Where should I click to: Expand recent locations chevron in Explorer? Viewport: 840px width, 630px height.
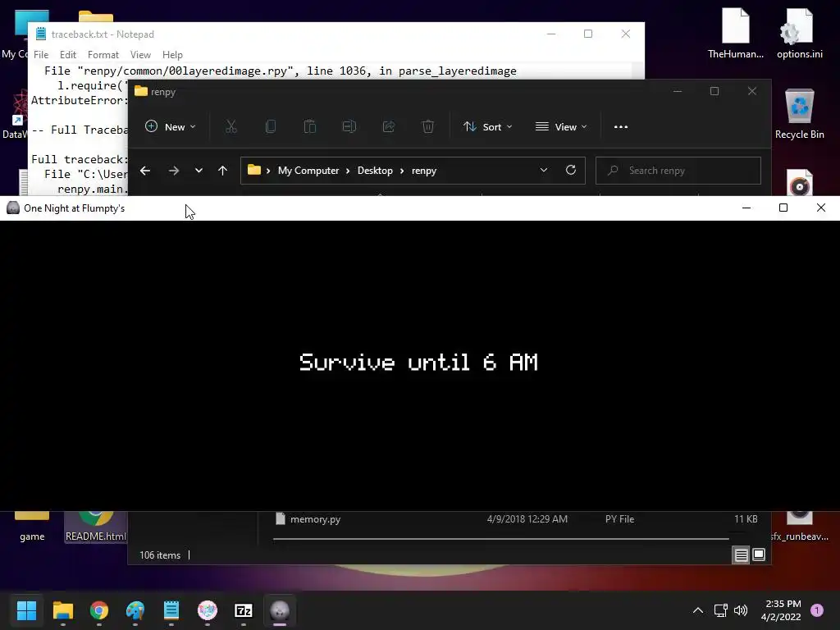pos(199,171)
